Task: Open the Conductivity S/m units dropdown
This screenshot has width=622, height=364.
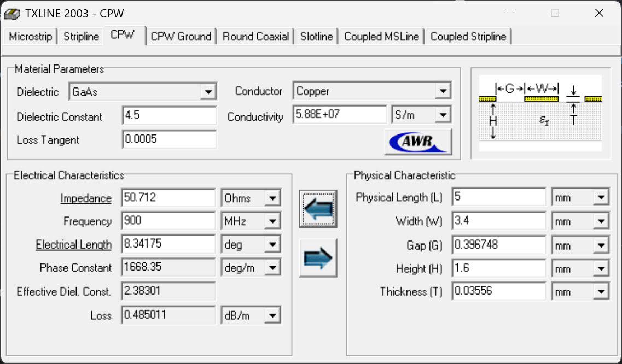Action: point(443,115)
